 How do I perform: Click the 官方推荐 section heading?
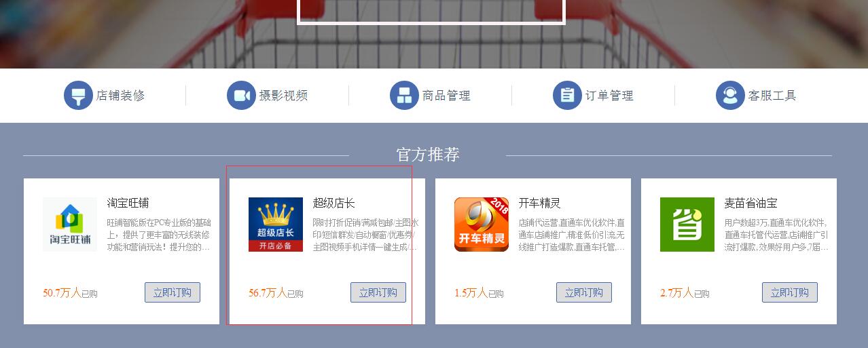[x=428, y=155]
